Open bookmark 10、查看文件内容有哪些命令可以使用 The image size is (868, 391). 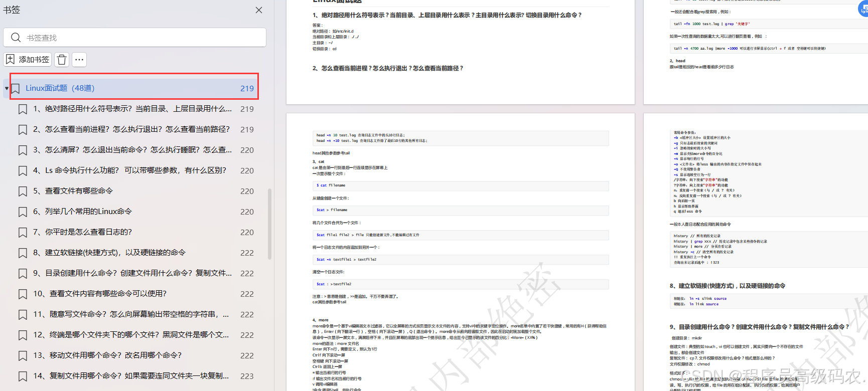pyautogui.click(x=100, y=294)
